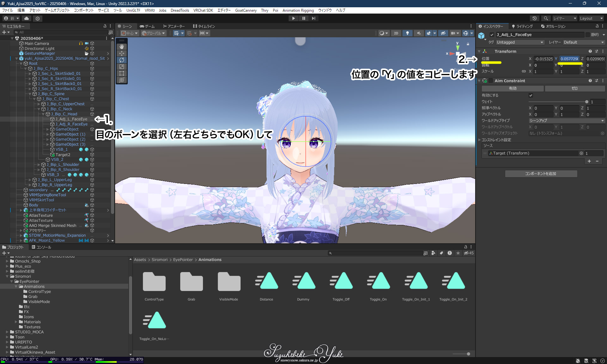Open the ControlType folder thumbnail
This screenshot has height=364, width=607.
pos(154,281)
